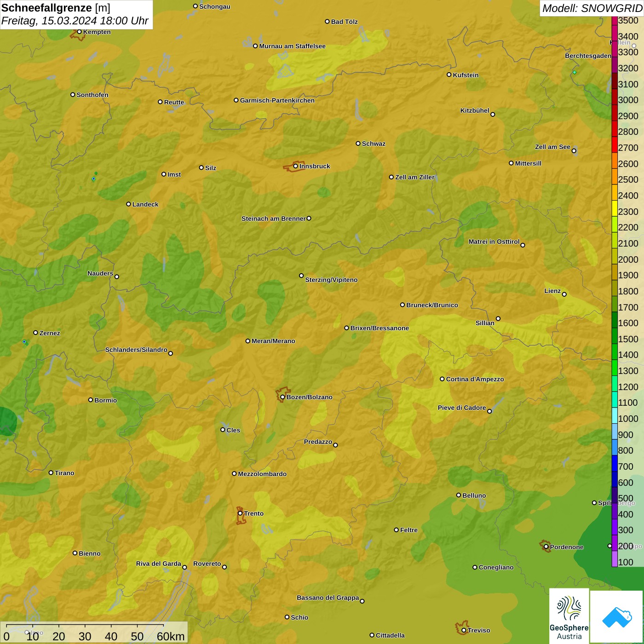Click the 'Matrei in Osttirol' label
Screen dimensions: 644x644
[x=494, y=241]
